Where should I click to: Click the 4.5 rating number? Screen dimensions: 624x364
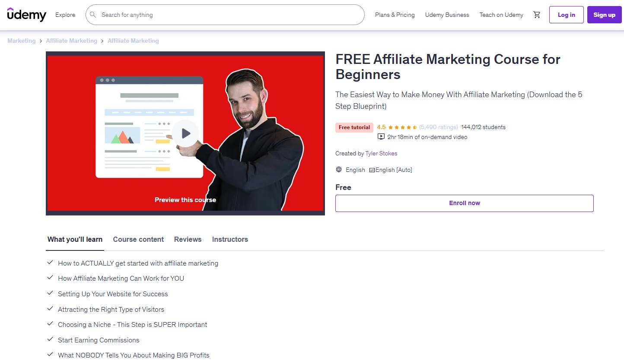click(381, 127)
